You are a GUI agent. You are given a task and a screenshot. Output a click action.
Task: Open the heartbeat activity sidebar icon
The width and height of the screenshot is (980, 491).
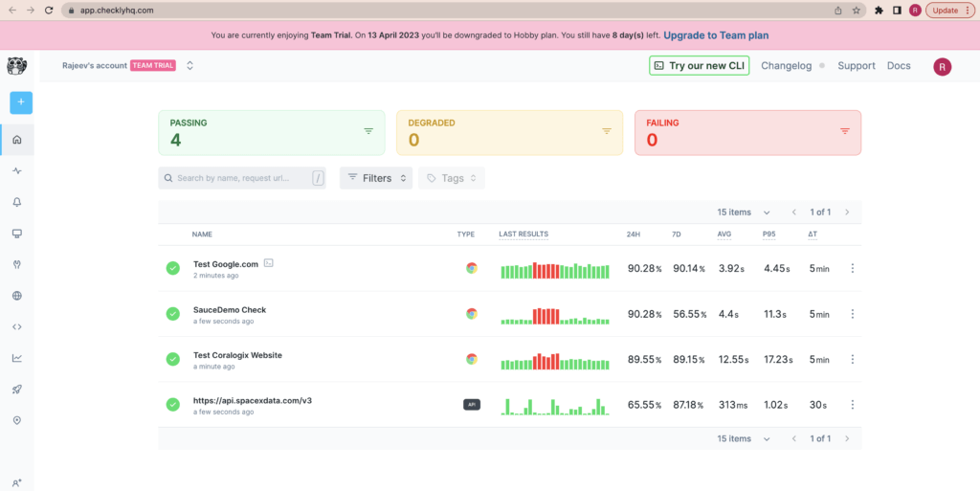[x=17, y=170]
